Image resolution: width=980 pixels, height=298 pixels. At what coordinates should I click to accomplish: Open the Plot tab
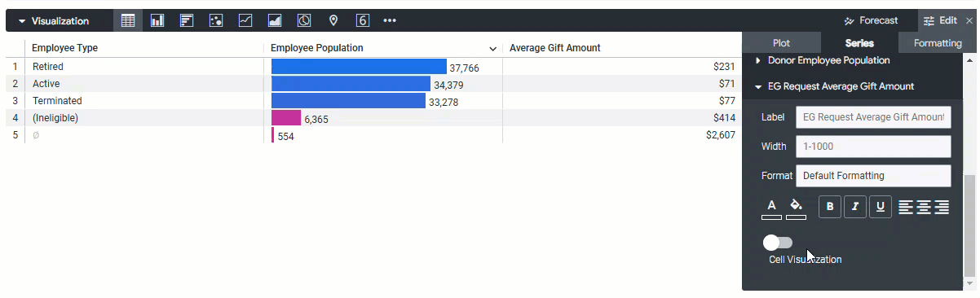(x=781, y=43)
